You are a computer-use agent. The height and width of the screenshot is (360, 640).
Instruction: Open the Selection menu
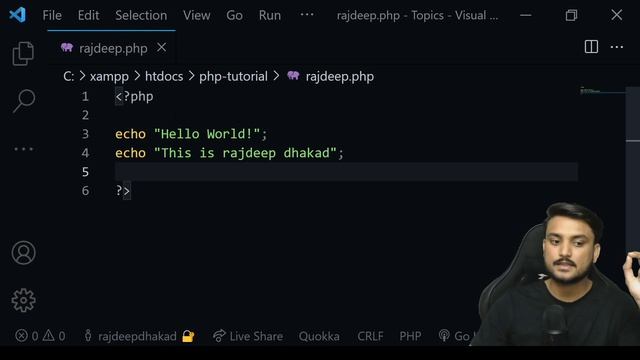141,15
